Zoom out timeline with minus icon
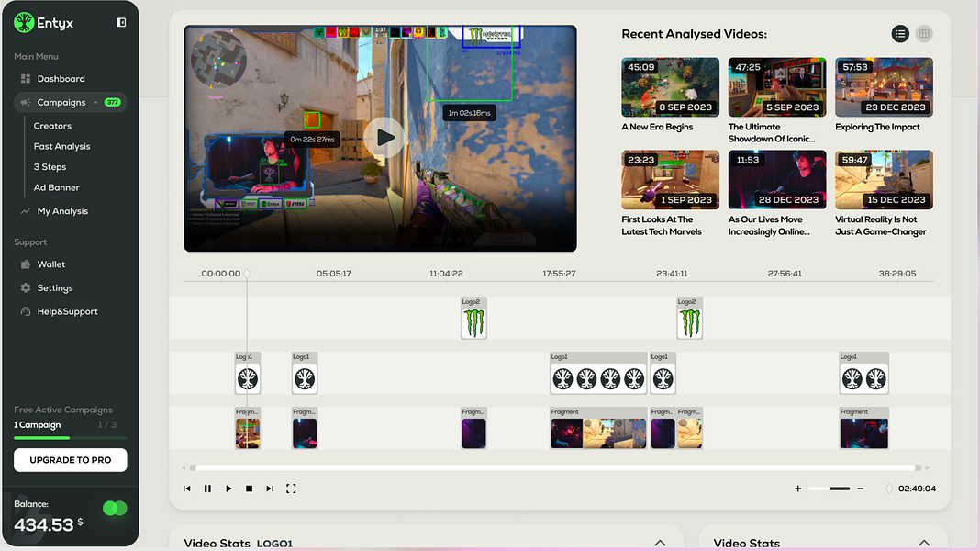Screen dimensions: 980x551 [861, 489]
